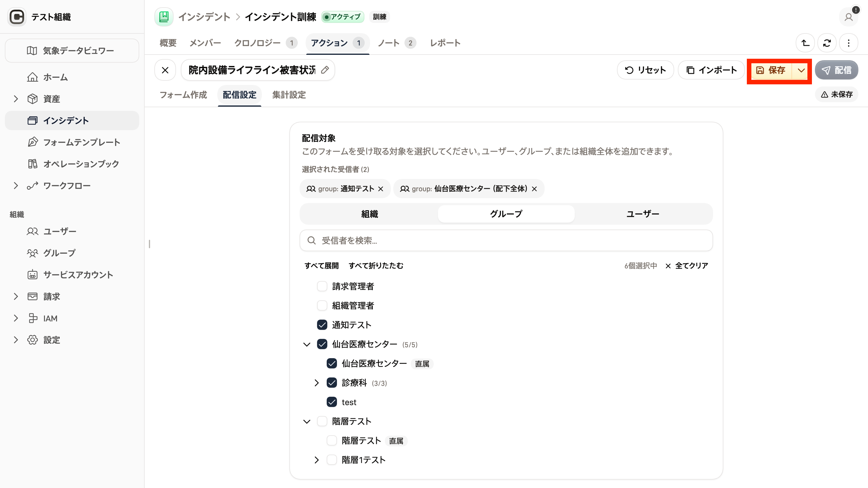Uncheck the 診療科 (3/3) checkbox
This screenshot has width=868, height=488.
click(x=332, y=383)
